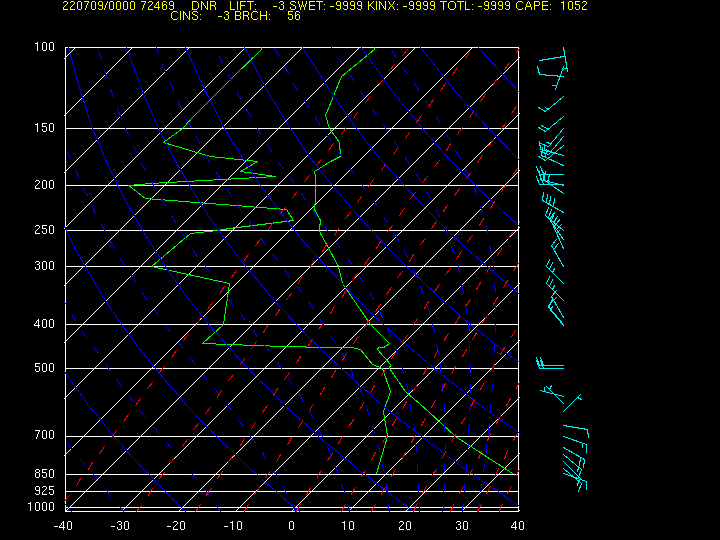
Task: Click the LIFT: label in header
Action: point(242,6)
